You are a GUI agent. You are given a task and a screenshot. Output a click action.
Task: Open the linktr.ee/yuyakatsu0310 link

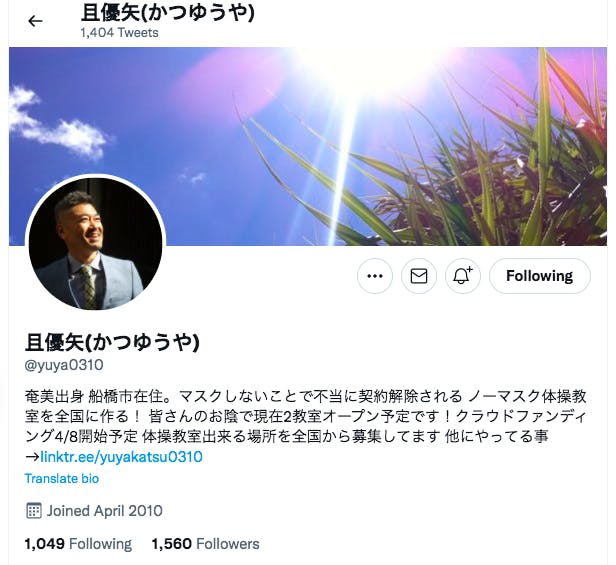(121, 457)
